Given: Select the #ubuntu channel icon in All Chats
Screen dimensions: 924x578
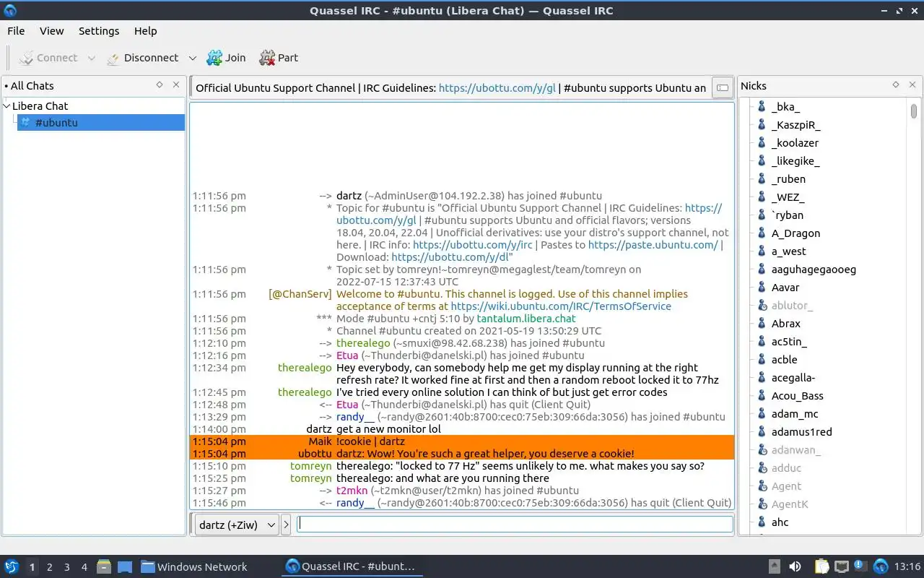Looking at the screenshot, I should [25, 123].
